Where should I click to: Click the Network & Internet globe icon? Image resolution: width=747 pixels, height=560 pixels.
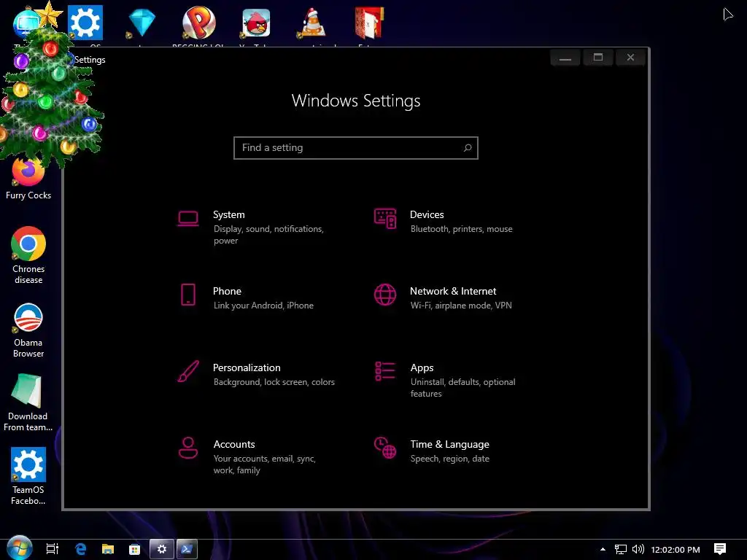(385, 295)
